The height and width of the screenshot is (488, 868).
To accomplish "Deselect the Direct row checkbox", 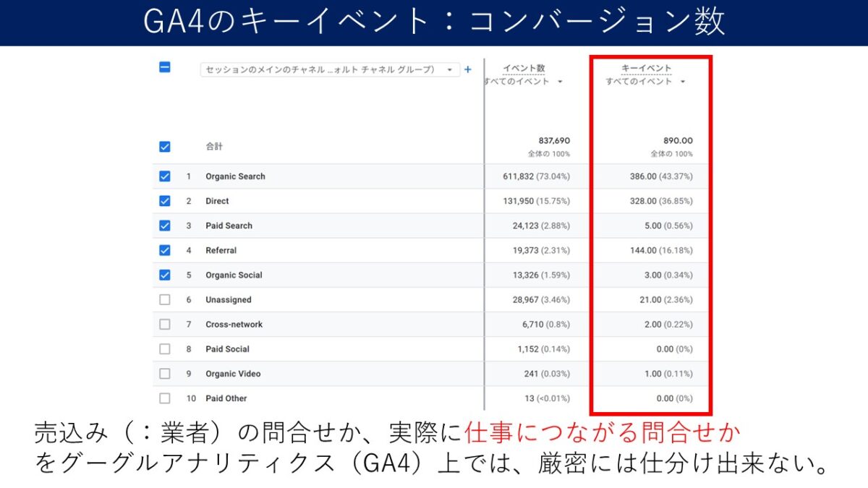I will [165, 201].
